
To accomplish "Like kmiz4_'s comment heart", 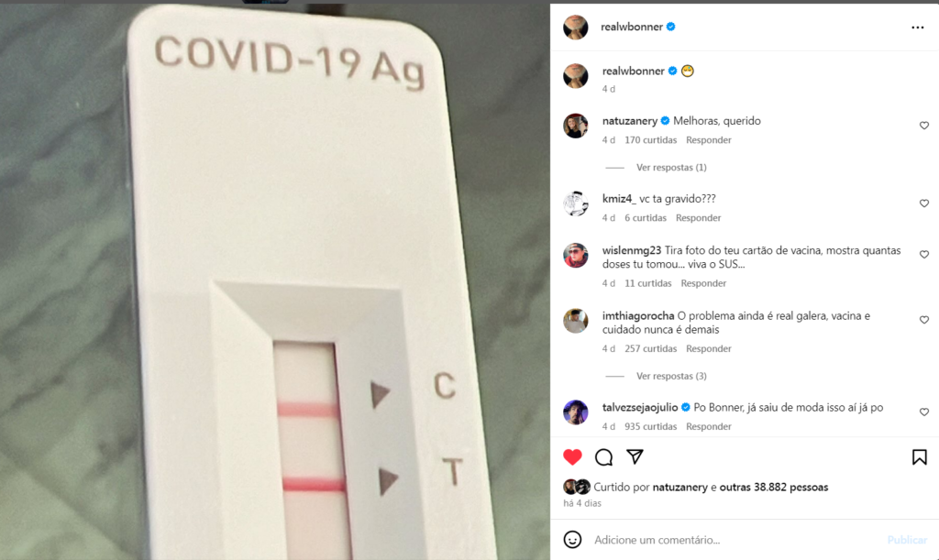I will point(924,203).
